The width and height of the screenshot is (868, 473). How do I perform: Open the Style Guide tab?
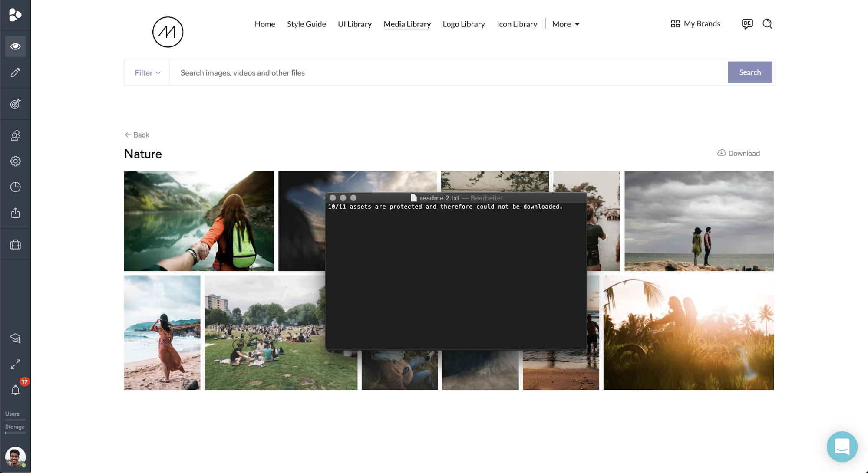[x=306, y=24]
